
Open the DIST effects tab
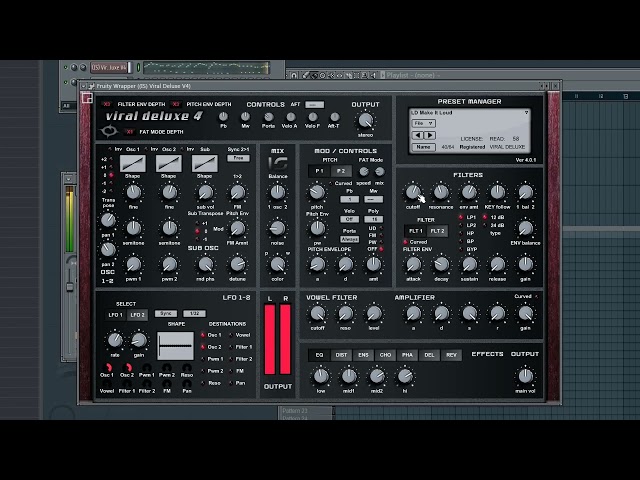coord(341,355)
